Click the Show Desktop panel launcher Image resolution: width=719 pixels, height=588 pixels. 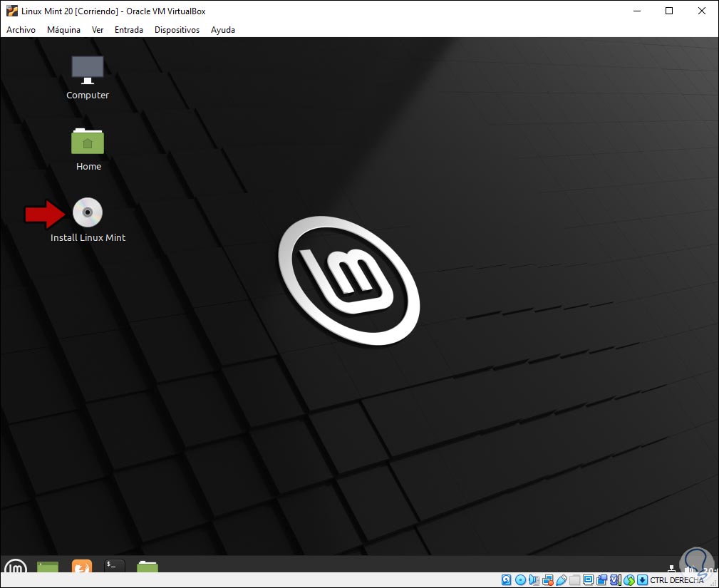pos(48,567)
